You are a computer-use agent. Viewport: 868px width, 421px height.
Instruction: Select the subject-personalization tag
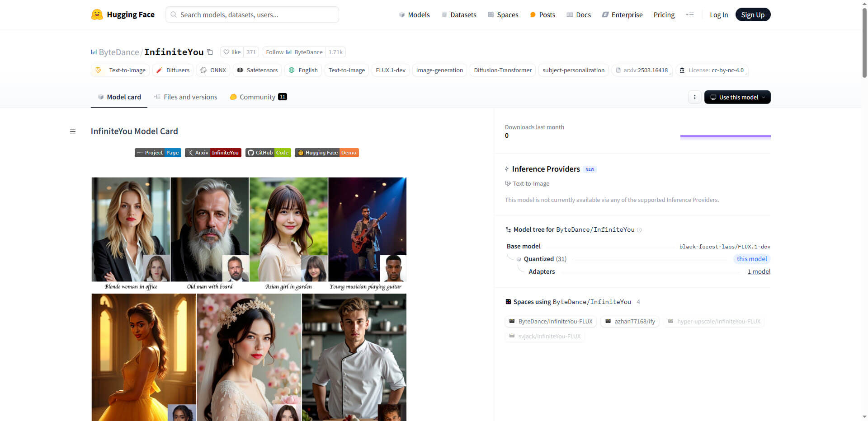pos(573,70)
